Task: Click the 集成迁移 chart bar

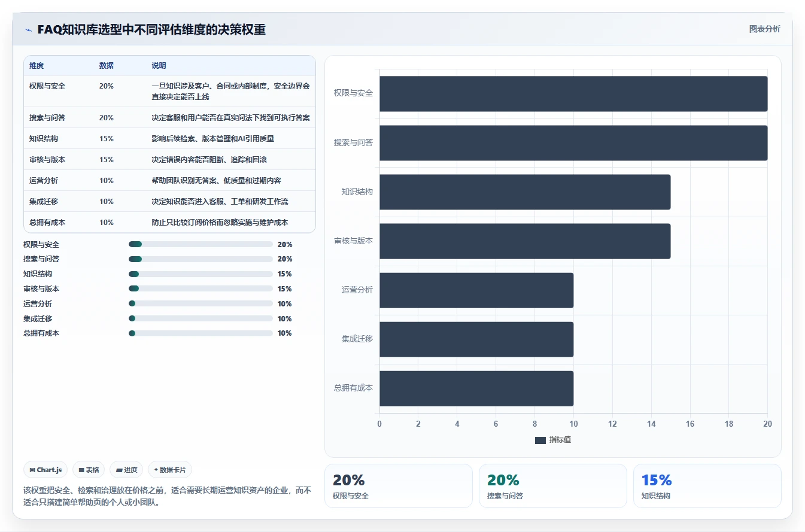Action: pos(476,339)
